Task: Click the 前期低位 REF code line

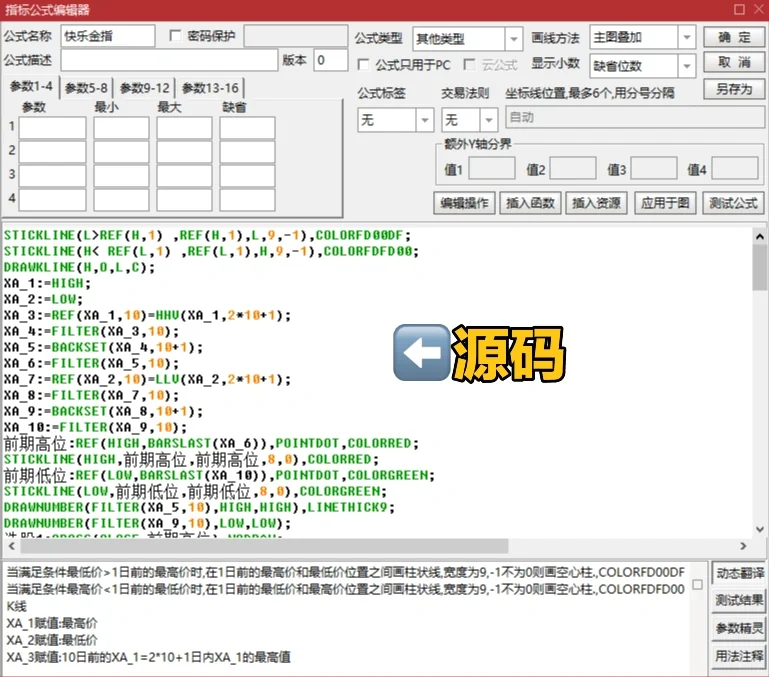Action: 219,475
